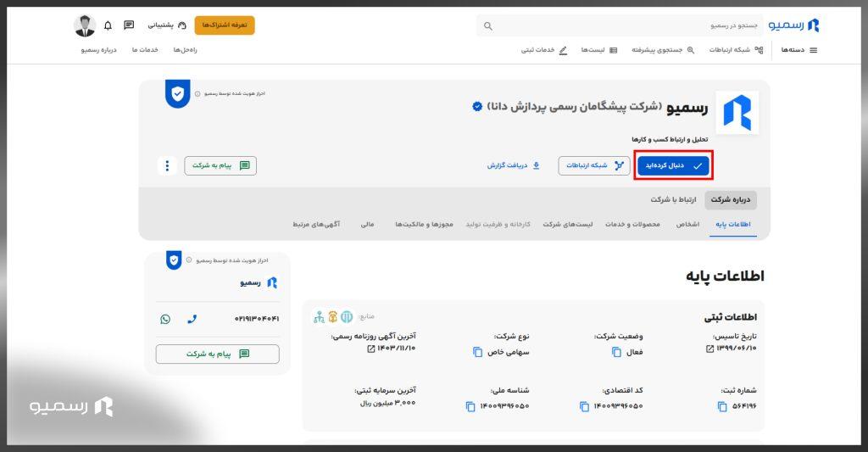Open درباره رسمیو menu item

99,50
